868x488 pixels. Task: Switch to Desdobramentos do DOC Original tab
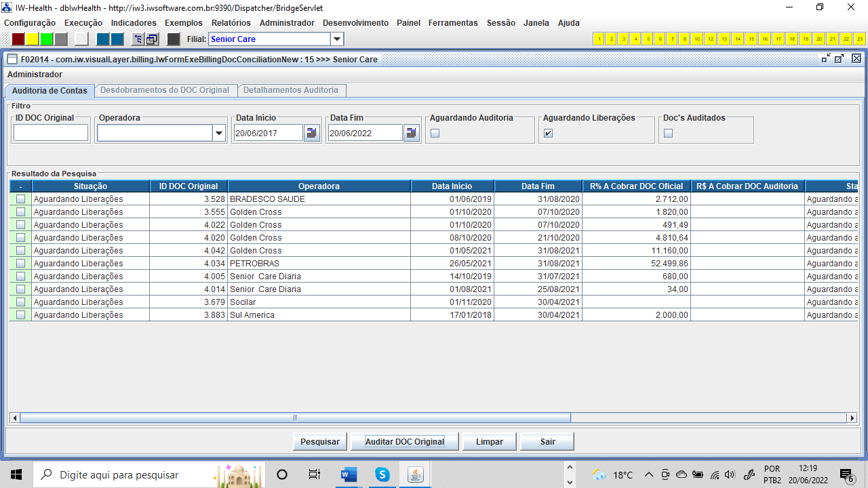click(x=165, y=90)
